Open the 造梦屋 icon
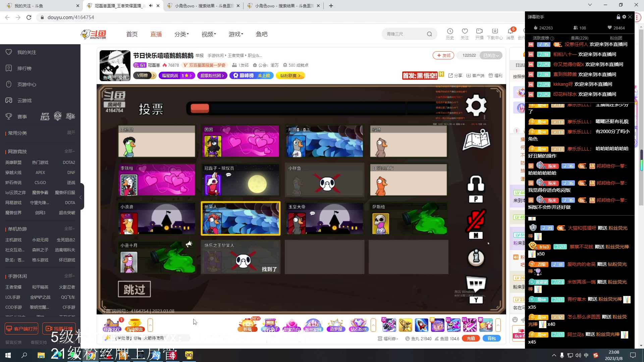Screen dimensions: 644x362 pos(336,325)
